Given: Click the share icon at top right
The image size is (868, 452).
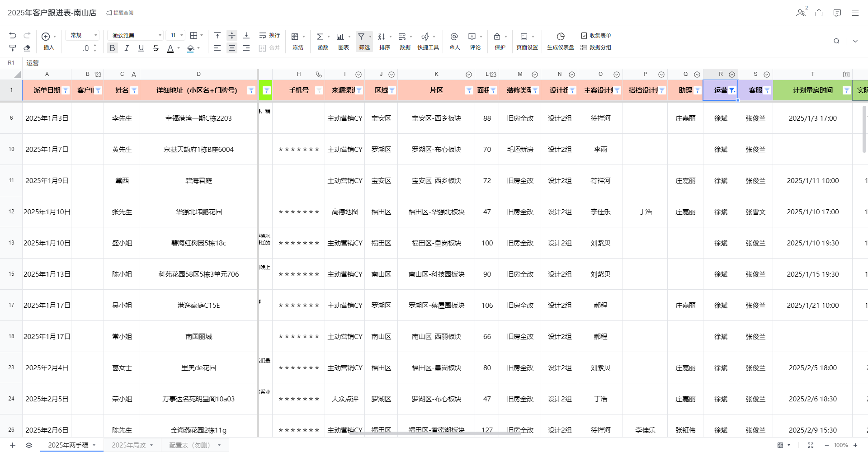Looking at the screenshot, I should click(819, 13).
